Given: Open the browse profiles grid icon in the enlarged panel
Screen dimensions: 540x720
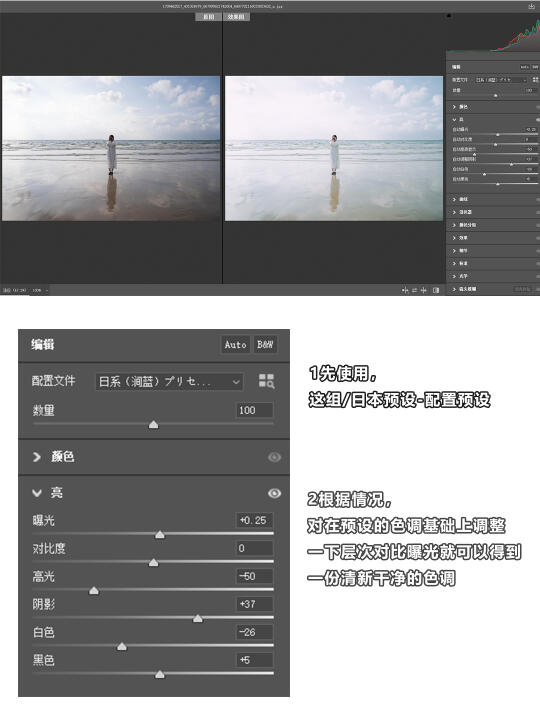Looking at the screenshot, I should [x=266, y=381].
